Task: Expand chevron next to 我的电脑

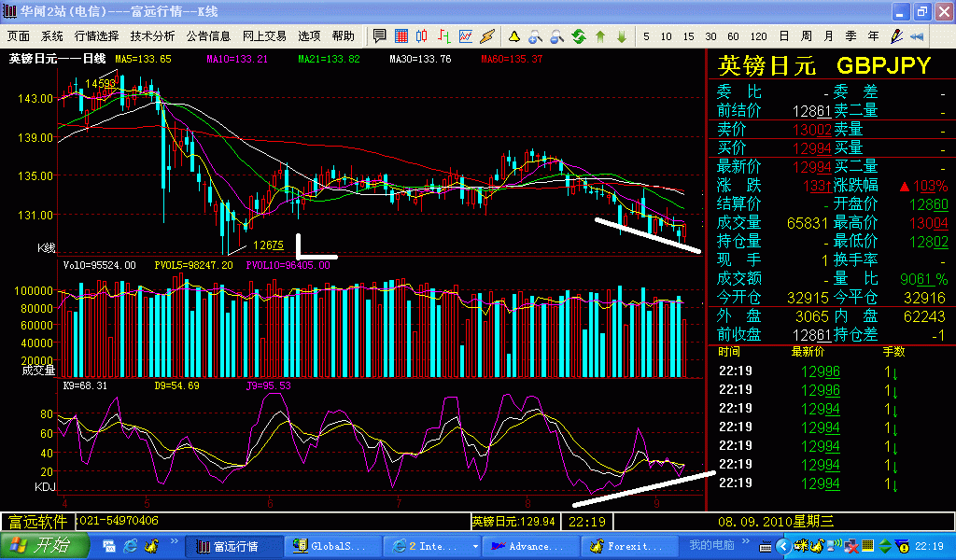Action: pyautogui.click(x=746, y=541)
